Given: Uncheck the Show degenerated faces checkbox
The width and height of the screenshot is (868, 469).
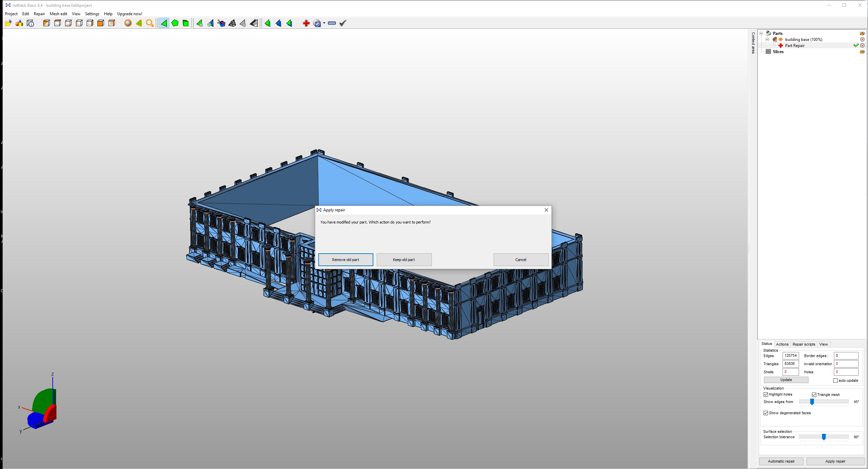Looking at the screenshot, I should point(766,413).
